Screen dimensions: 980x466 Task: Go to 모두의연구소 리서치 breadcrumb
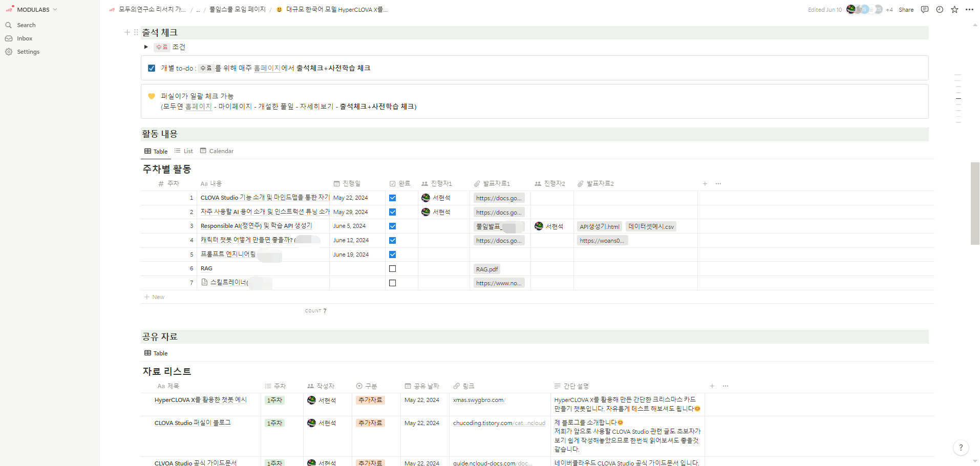(x=147, y=10)
